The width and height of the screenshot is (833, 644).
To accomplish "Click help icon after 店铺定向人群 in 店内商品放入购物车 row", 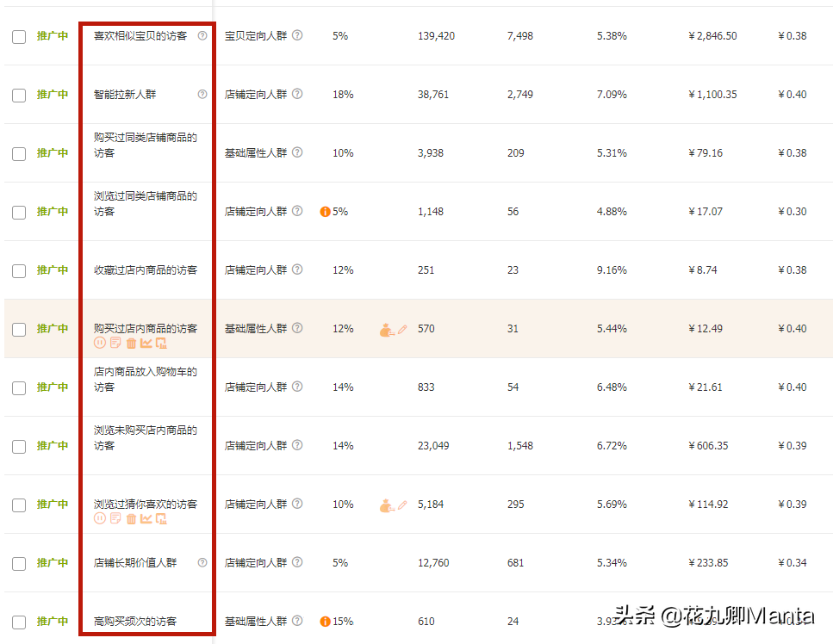I will tap(297, 386).
